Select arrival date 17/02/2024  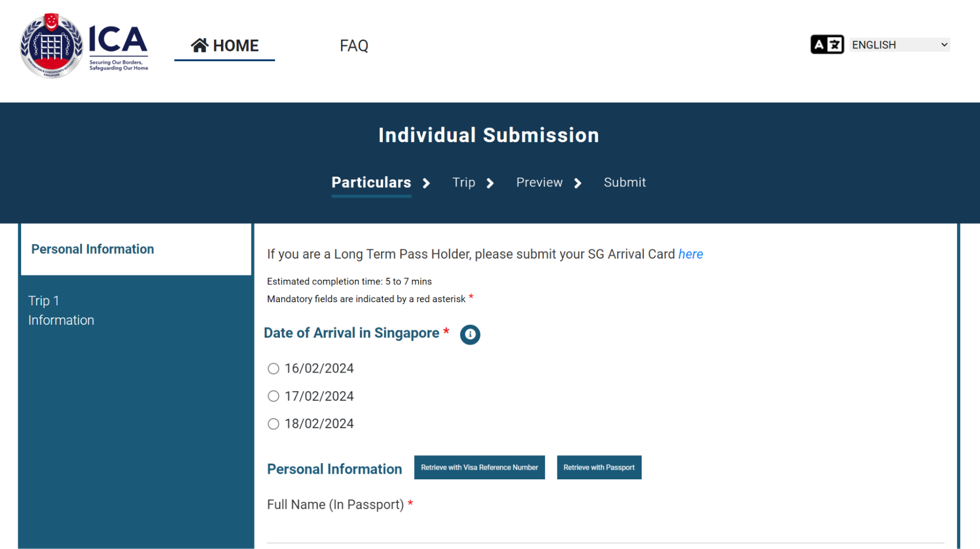coord(273,396)
